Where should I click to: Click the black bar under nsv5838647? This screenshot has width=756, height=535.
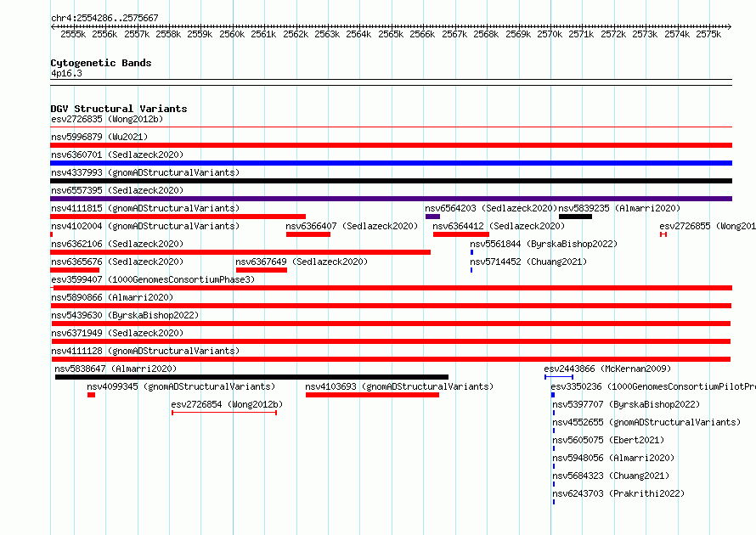coord(251,377)
